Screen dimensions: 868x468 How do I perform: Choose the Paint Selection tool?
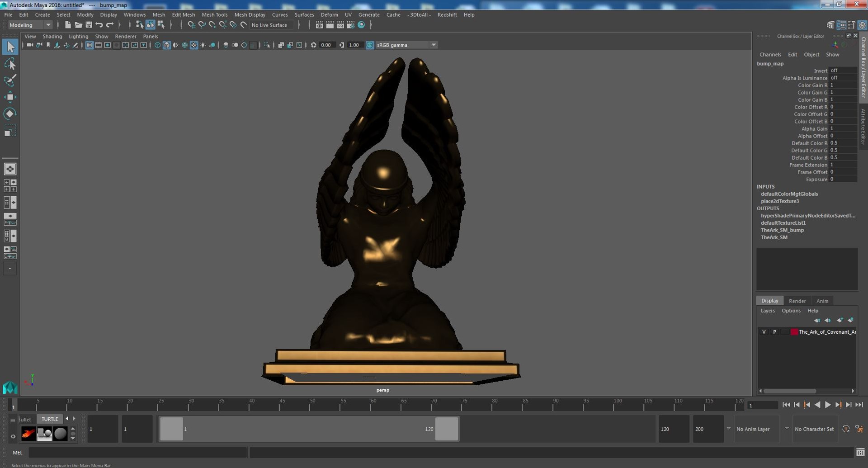coord(10,80)
